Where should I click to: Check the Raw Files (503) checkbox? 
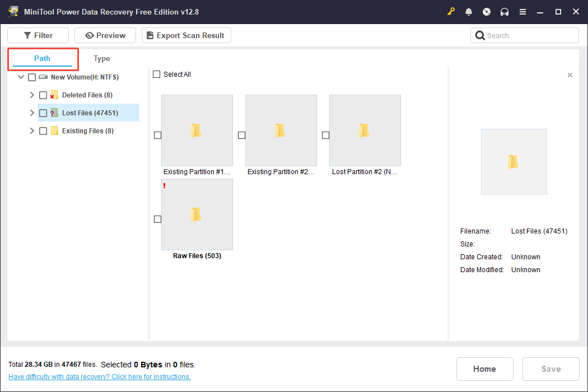click(157, 219)
